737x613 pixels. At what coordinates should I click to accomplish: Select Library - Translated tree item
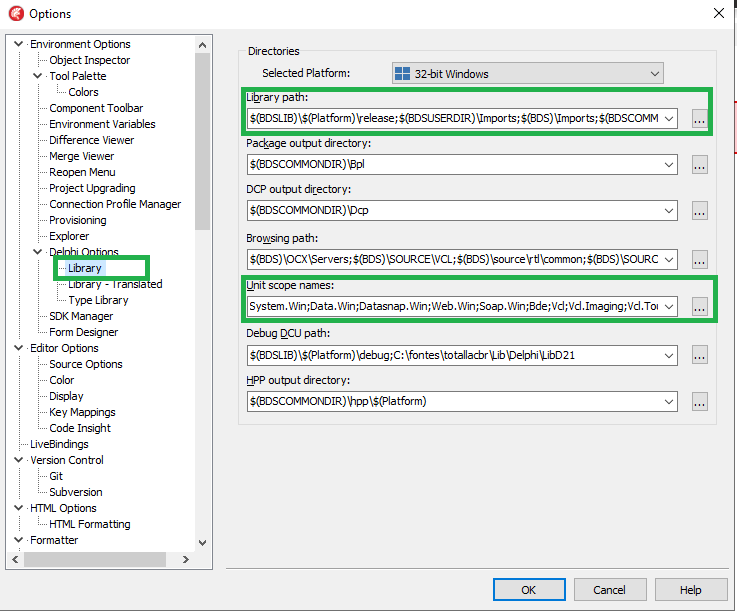[x=115, y=284]
